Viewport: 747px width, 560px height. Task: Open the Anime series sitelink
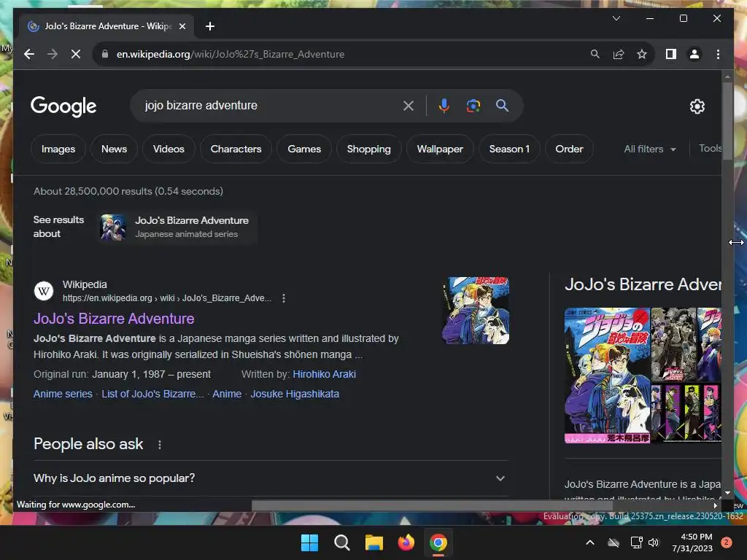coord(63,394)
